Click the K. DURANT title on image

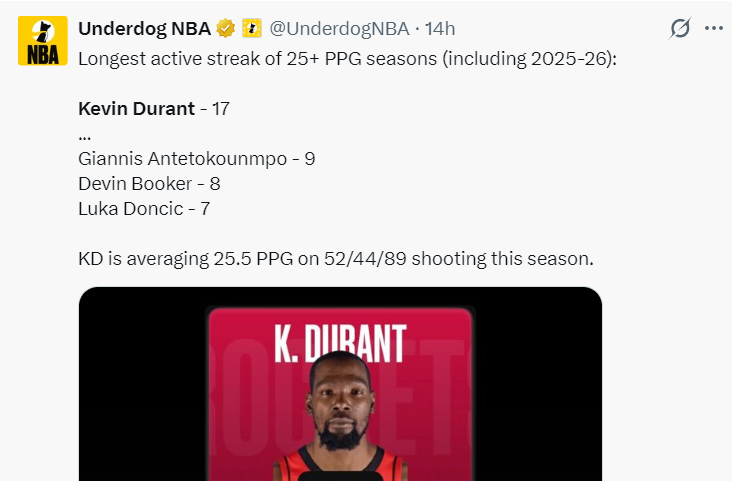click(x=339, y=342)
